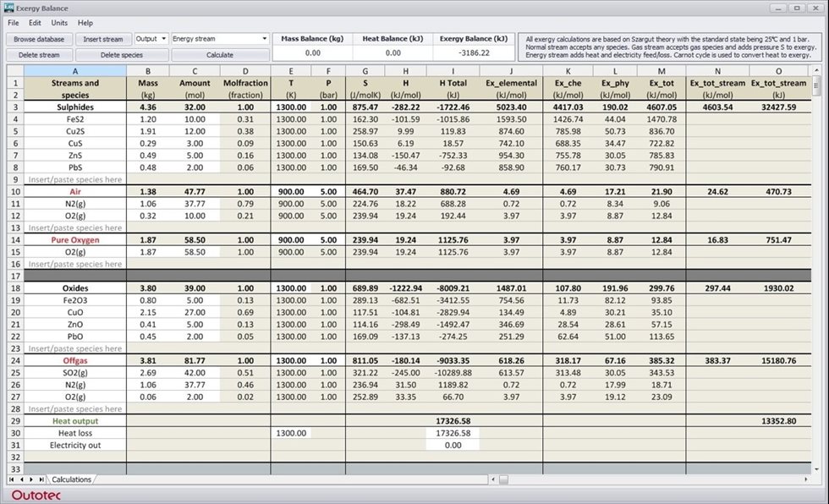
Task: Click first-sheet navigation arrow near Calculations tab
Action: point(11,479)
